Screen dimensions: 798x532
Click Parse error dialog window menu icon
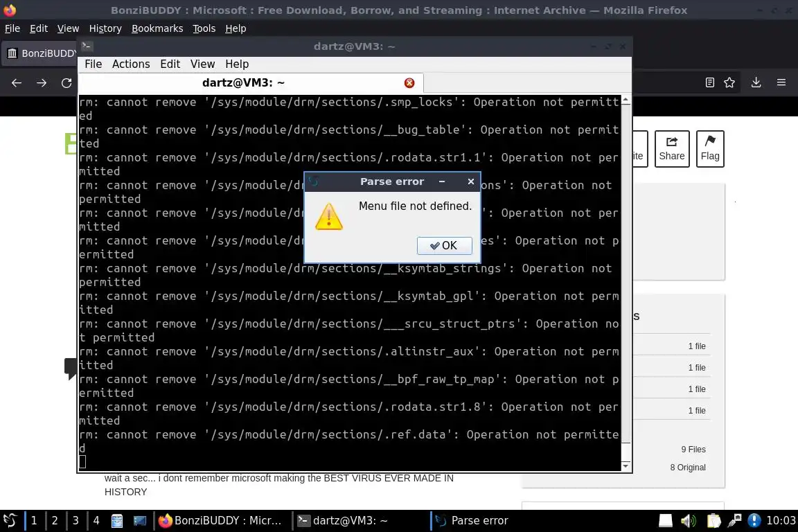pos(313,181)
